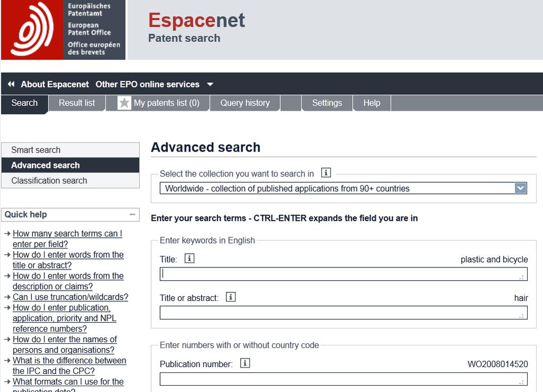Switch to the Search tab

pos(24,103)
